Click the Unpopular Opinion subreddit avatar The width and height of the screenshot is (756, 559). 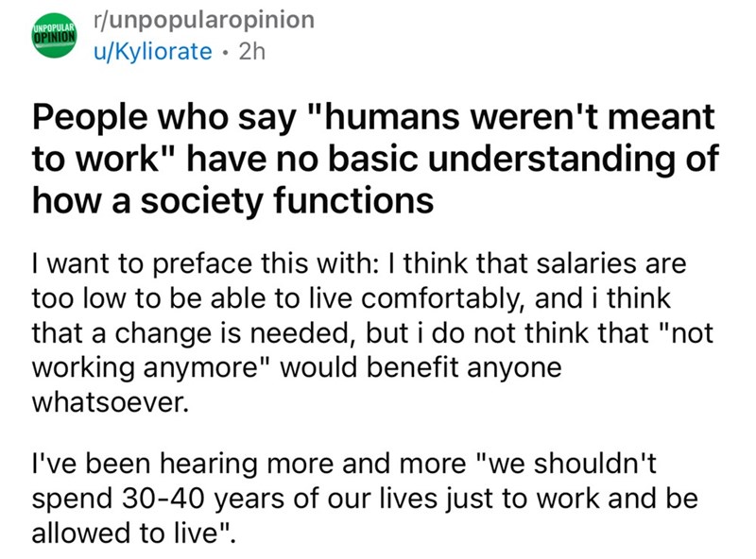pos(53,34)
